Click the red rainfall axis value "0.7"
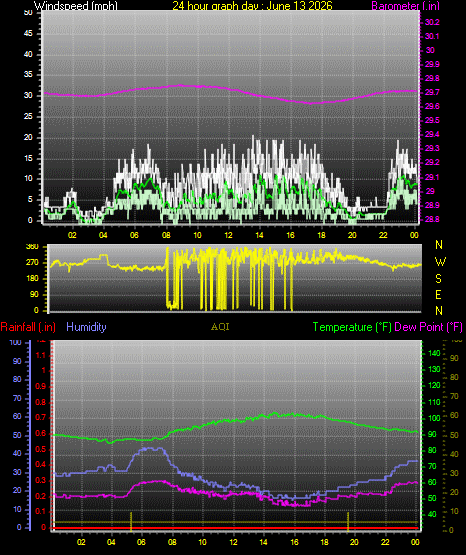This screenshot has width=466, height=555. coord(41,417)
